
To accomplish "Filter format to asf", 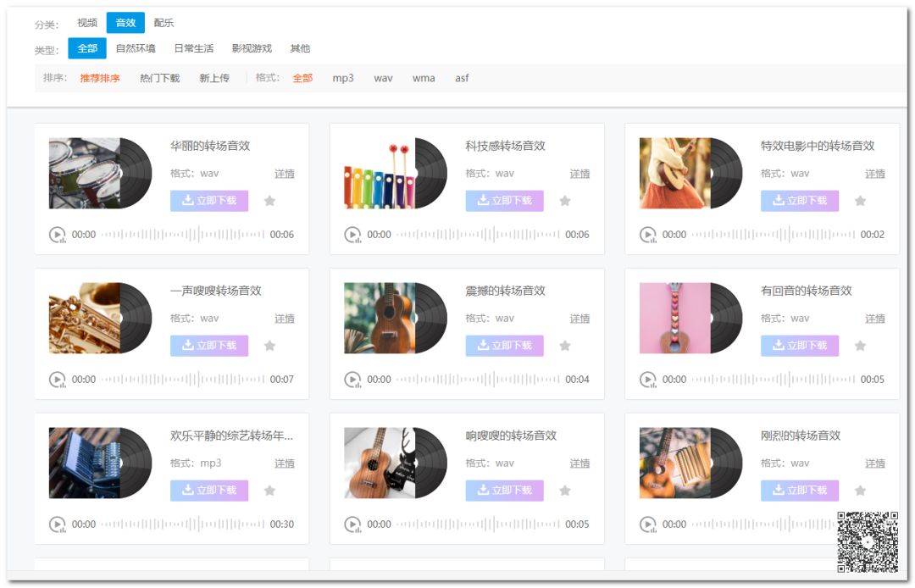I will (x=462, y=78).
